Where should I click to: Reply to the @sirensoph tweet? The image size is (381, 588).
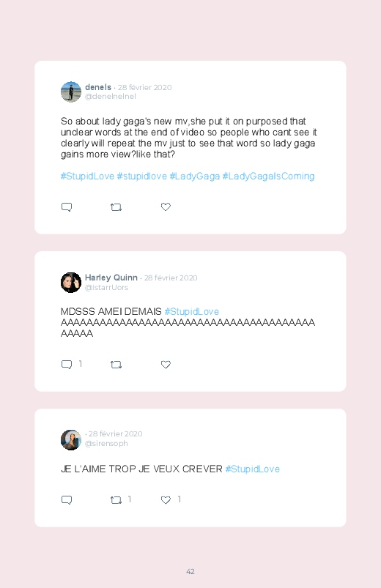click(x=67, y=500)
